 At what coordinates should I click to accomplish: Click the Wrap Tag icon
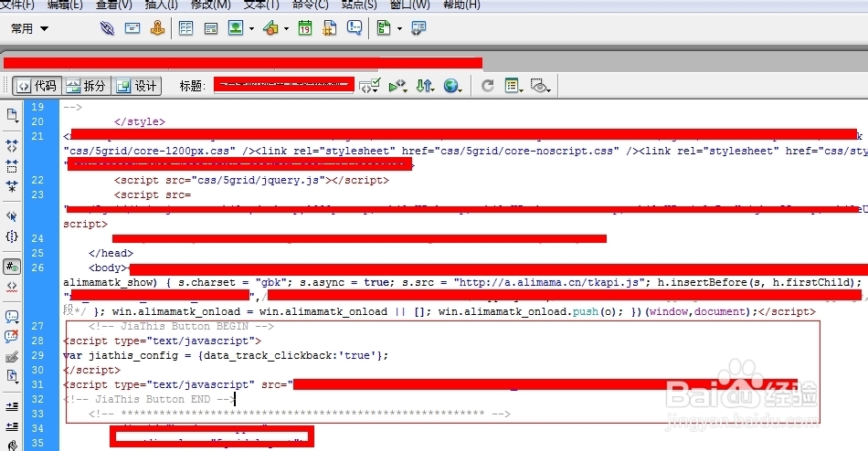[12, 357]
